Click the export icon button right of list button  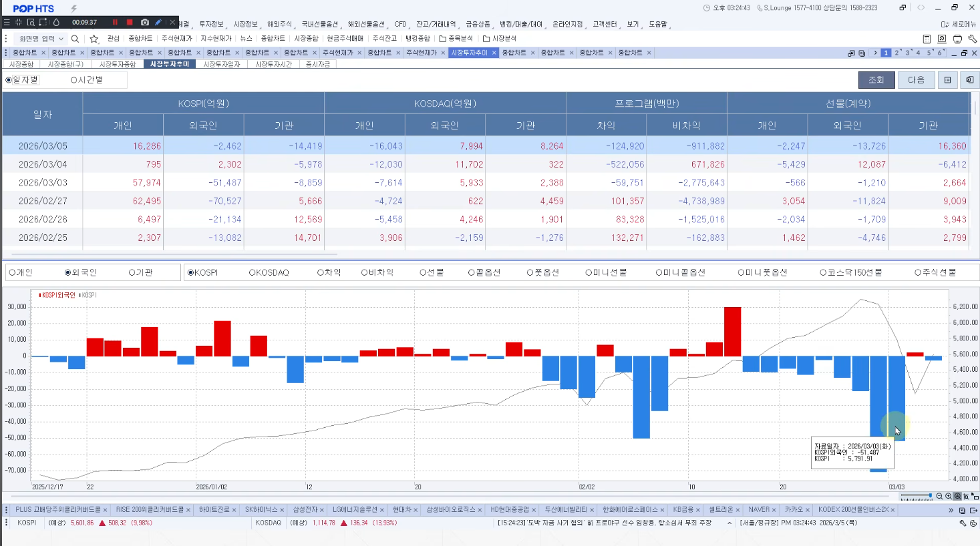pos(969,80)
